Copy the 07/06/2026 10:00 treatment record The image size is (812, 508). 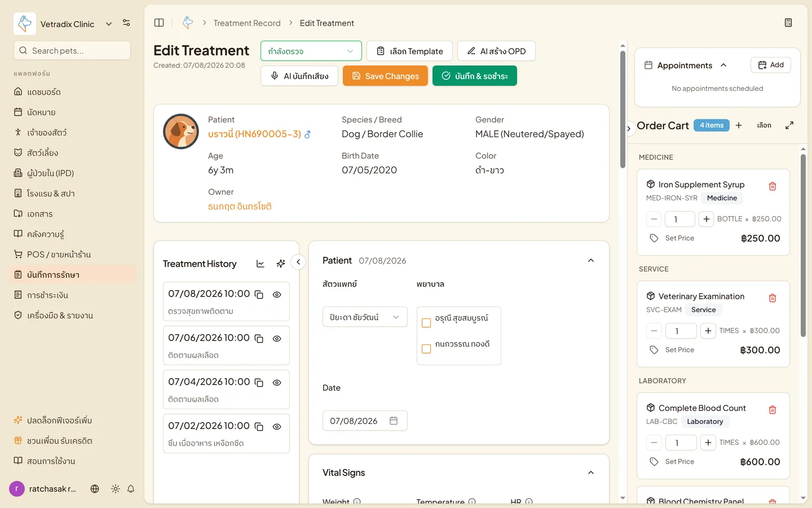(x=259, y=339)
